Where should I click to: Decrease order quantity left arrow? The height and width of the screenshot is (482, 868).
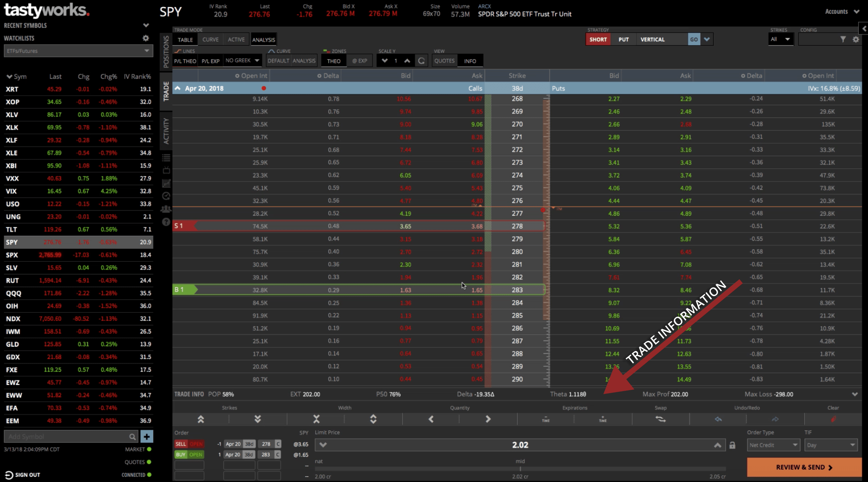431,419
